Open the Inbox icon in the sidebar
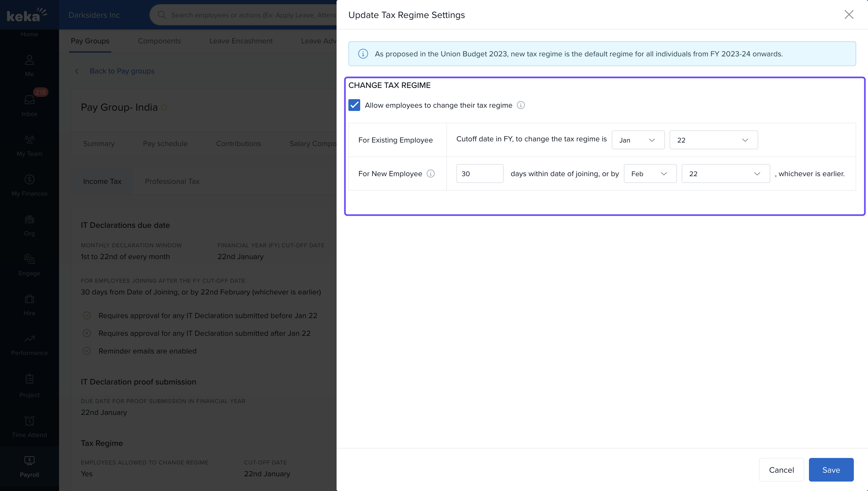This screenshot has width=868, height=491. pyautogui.click(x=29, y=100)
